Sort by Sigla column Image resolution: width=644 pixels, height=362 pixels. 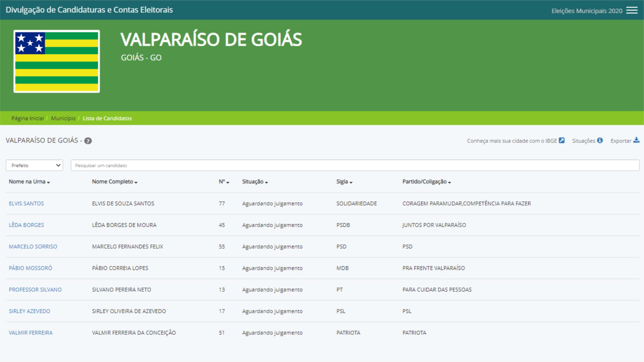tap(344, 182)
